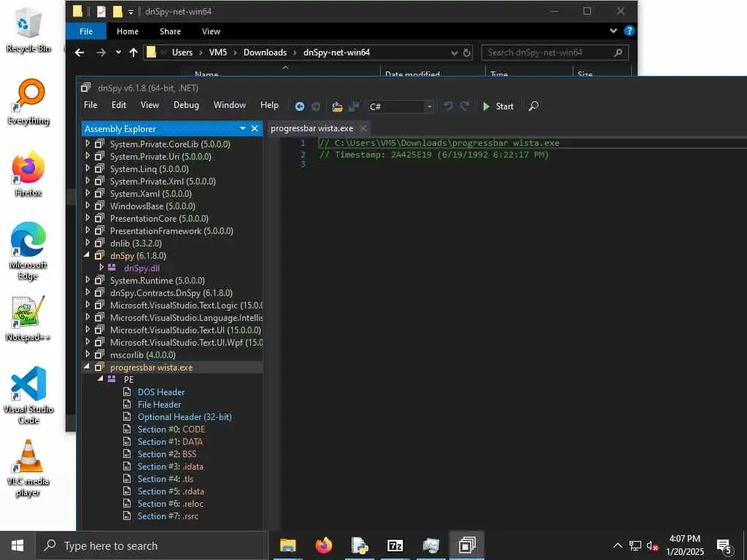
Task: Select Section #2: BSS
Action: pyautogui.click(x=167, y=454)
